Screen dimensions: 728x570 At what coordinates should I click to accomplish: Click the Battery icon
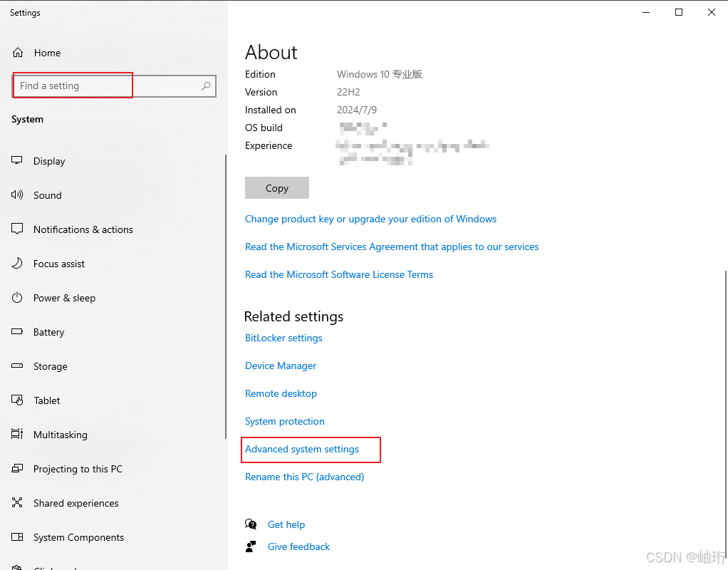[x=16, y=332]
